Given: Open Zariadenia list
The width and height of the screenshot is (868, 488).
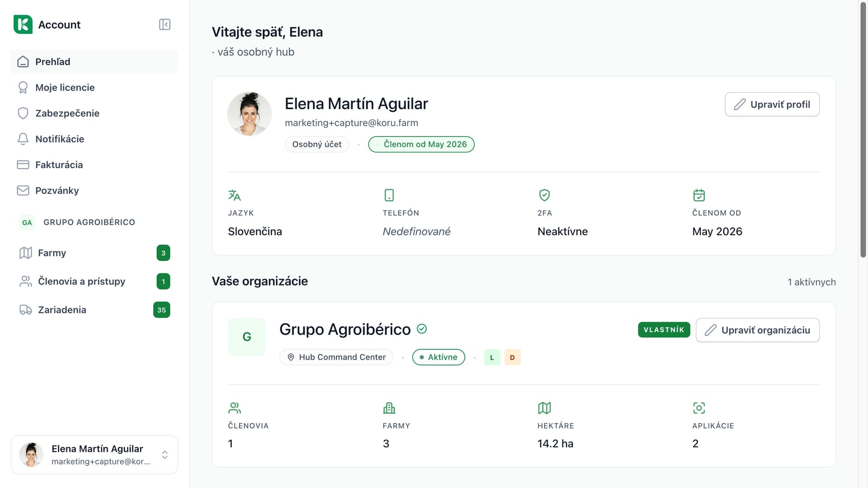Looking at the screenshot, I should [x=94, y=310].
